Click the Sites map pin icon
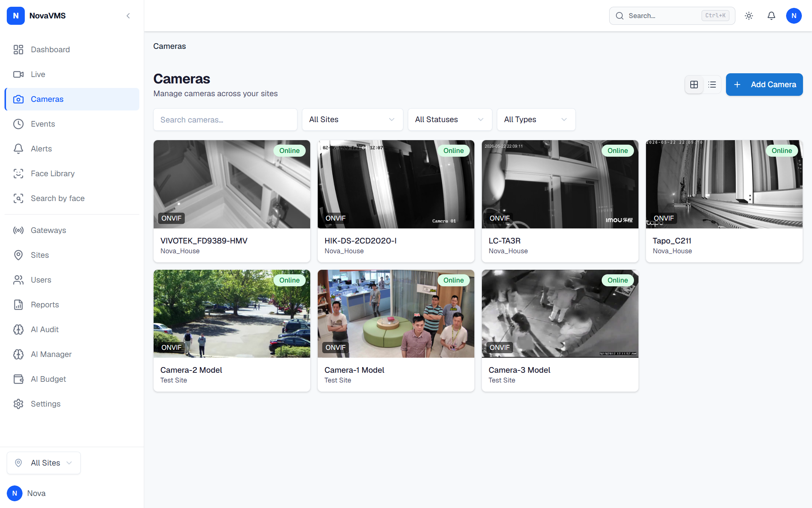This screenshot has height=508, width=812. (18, 255)
